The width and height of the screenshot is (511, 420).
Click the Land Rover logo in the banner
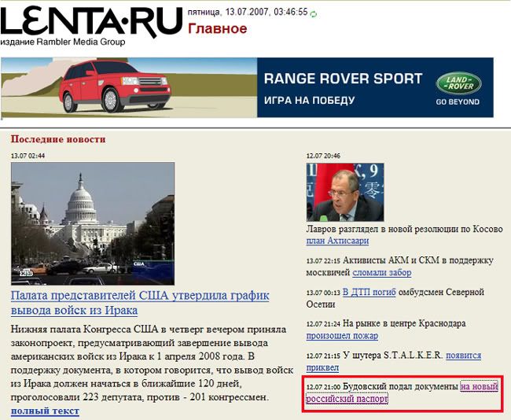[459, 83]
